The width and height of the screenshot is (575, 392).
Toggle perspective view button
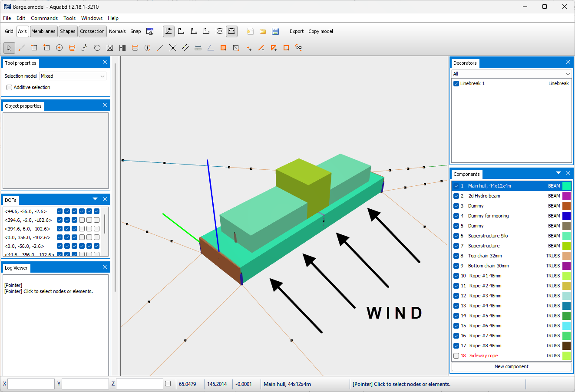pyautogui.click(x=231, y=31)
